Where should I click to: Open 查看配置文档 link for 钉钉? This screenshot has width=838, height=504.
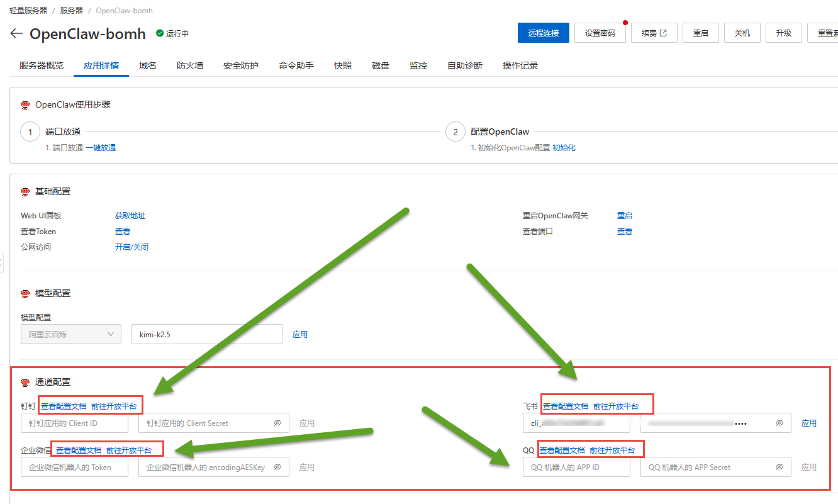coord(64,406)
